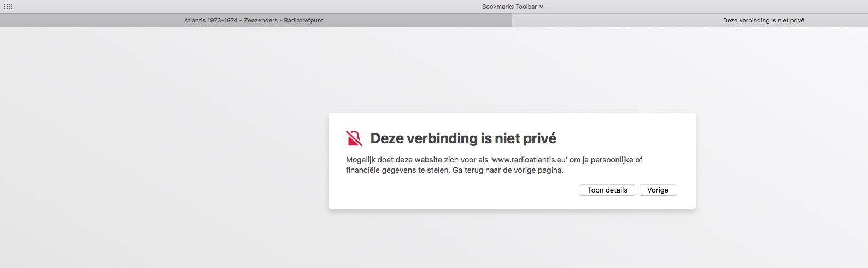This screenshot has width=868, height=268.
Task: Click the crossed-out red lock warning icon
Action: [x=354, y=138]
